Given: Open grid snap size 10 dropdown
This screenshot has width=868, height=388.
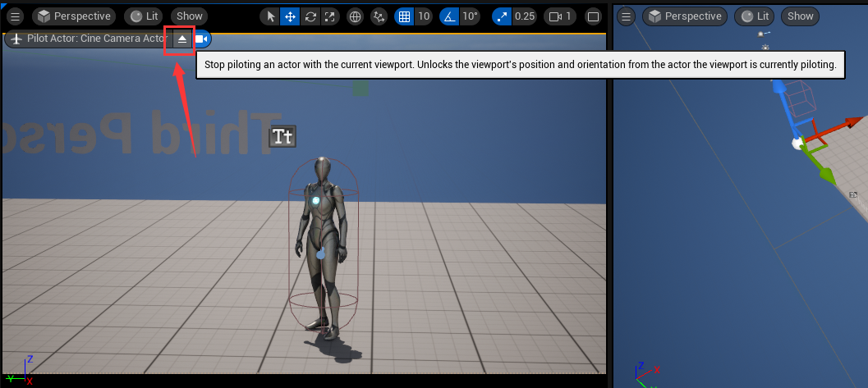Looking at the screenshot, I should tap(424, 16).
